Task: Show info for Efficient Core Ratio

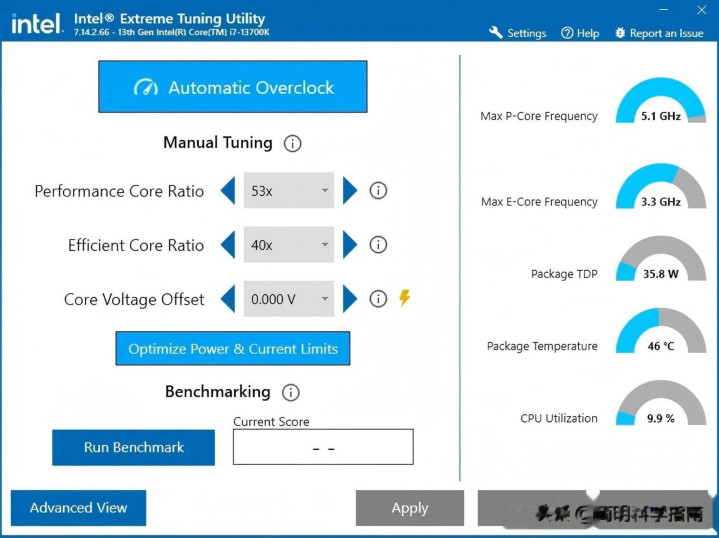Action: (378, 244)
